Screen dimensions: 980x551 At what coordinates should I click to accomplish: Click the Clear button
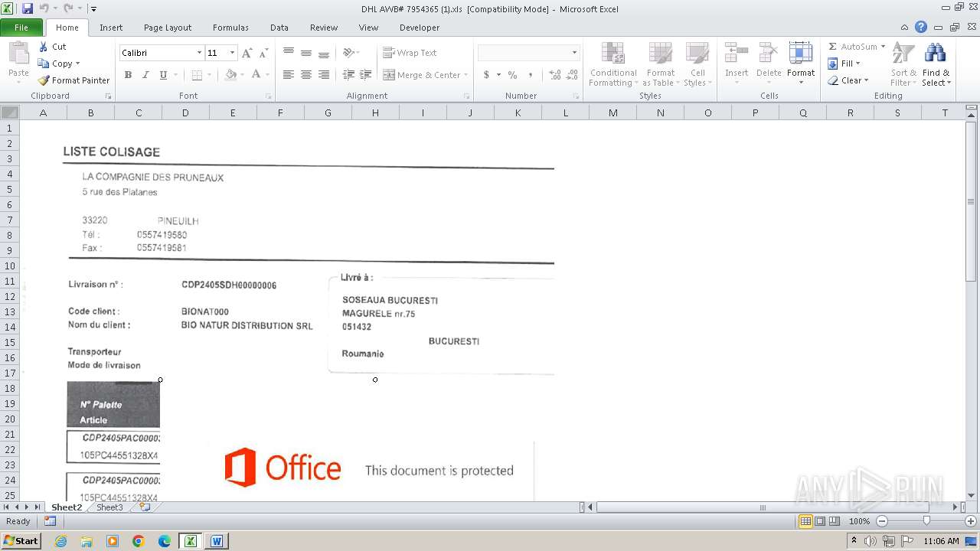[848, 80]
